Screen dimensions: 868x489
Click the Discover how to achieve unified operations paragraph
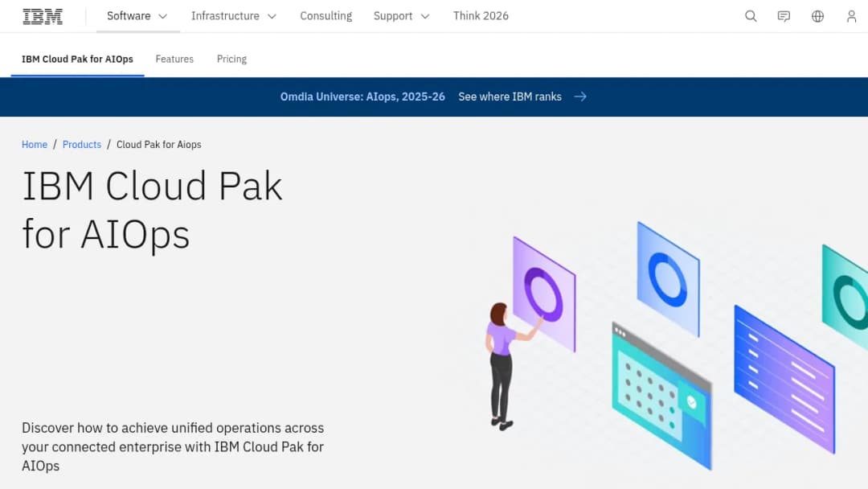173,447
